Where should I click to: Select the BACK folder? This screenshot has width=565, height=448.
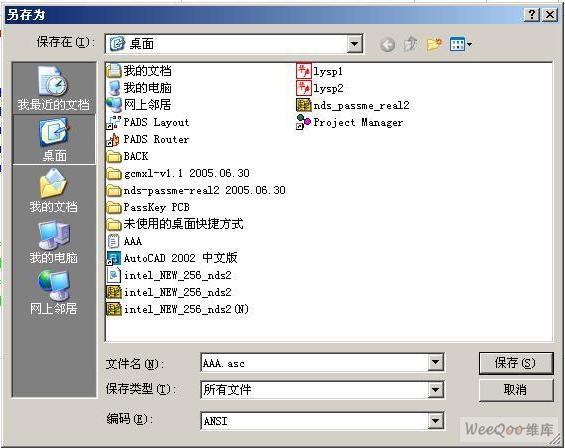point(128,156)
